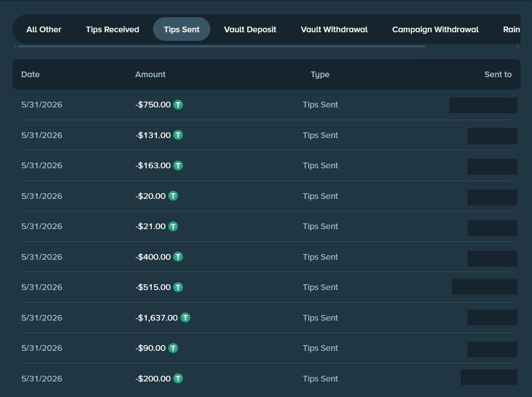Click the -$1,637.00 amount
532x397 pixels.
coord(156,318)
